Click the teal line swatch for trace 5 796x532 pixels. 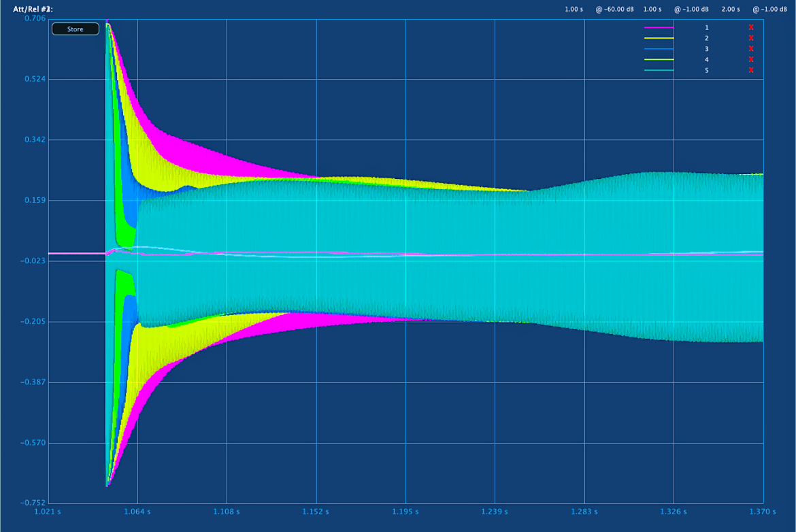click(659, 70)
